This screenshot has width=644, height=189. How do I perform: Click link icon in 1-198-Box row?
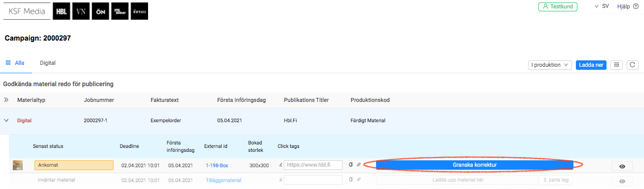pos(359,165)
